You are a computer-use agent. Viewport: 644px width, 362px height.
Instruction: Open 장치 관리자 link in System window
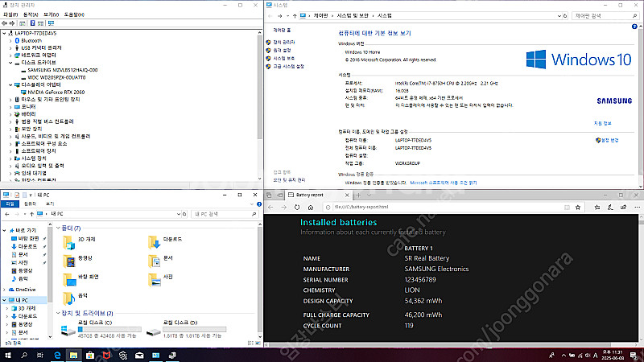[x=284, y=43]
